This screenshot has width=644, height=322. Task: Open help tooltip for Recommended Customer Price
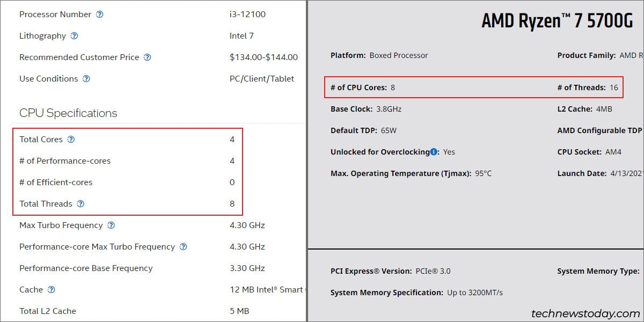coord(147,57)
